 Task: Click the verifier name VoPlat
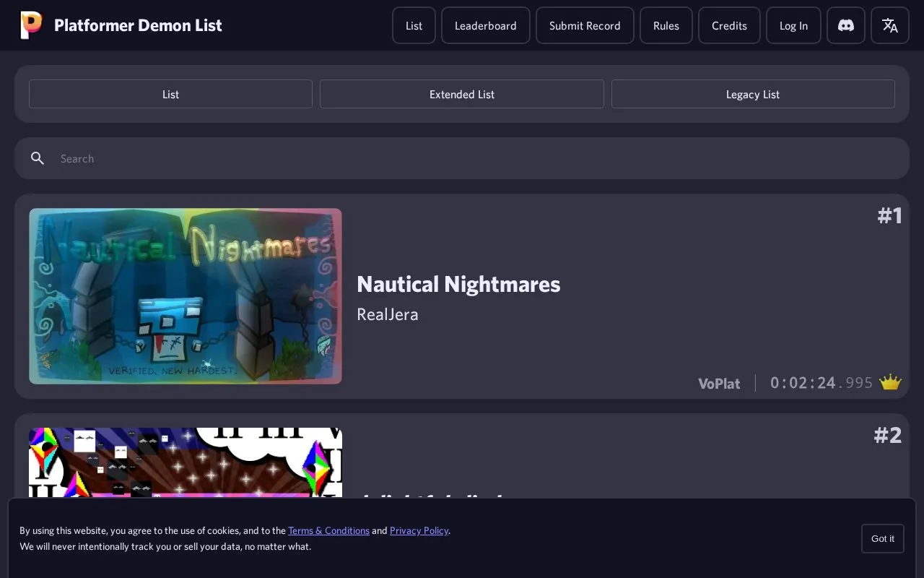[719, 384]
